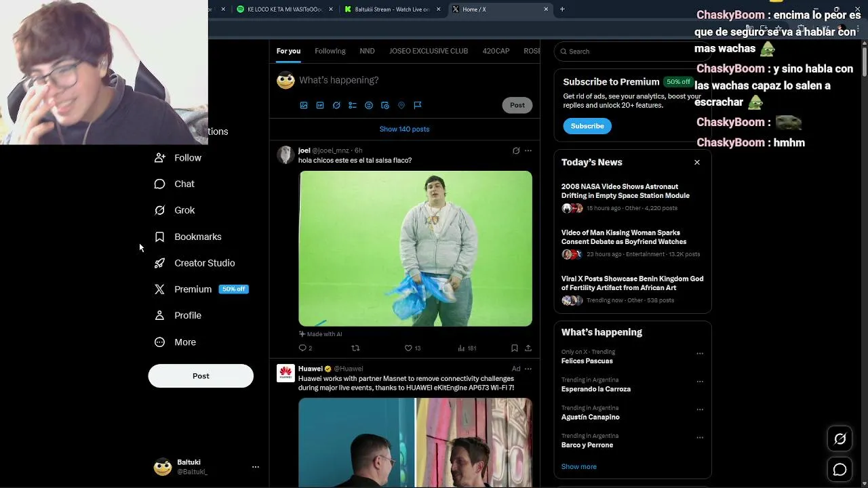Open Baltuki account switcher menu

(207, 467)
